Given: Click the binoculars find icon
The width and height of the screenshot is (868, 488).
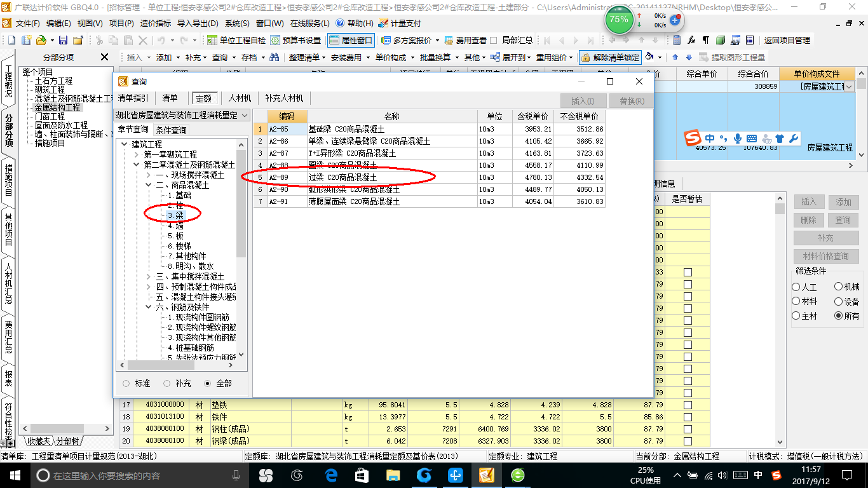Looking at the screenshot, I should [275, 57].
